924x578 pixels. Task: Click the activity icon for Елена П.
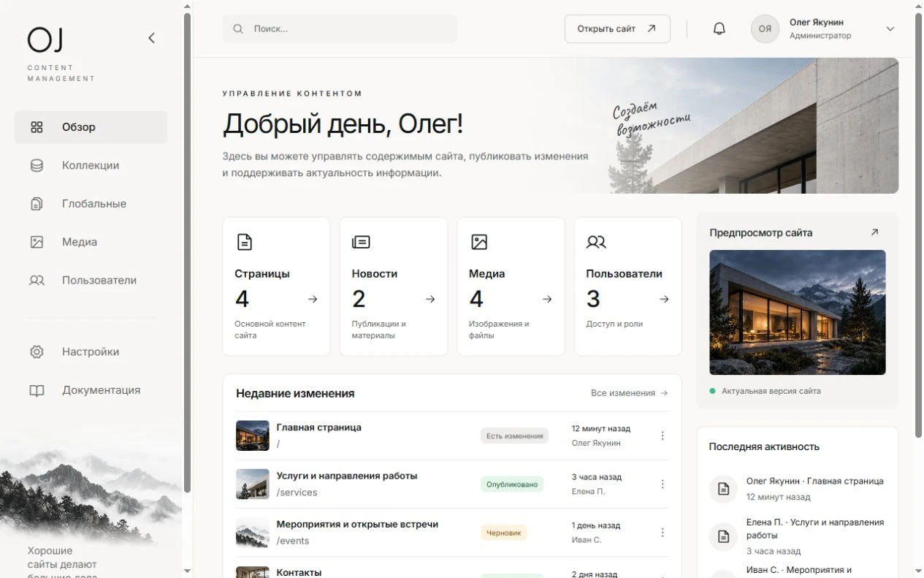[x=723, y=536]
